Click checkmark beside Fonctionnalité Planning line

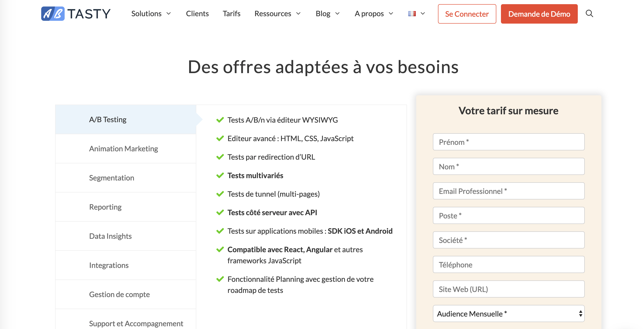pyautogui.click(x=220, y=279)
